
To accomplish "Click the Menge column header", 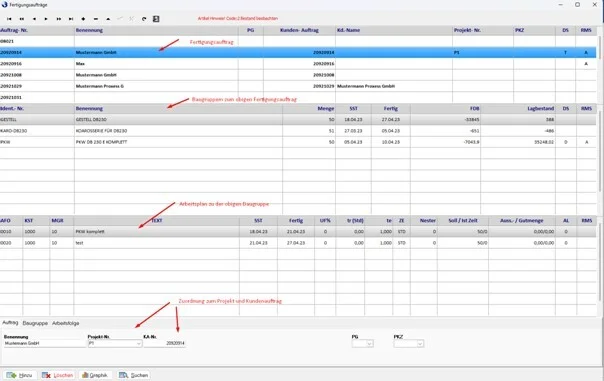I will (x=309, y=109).
